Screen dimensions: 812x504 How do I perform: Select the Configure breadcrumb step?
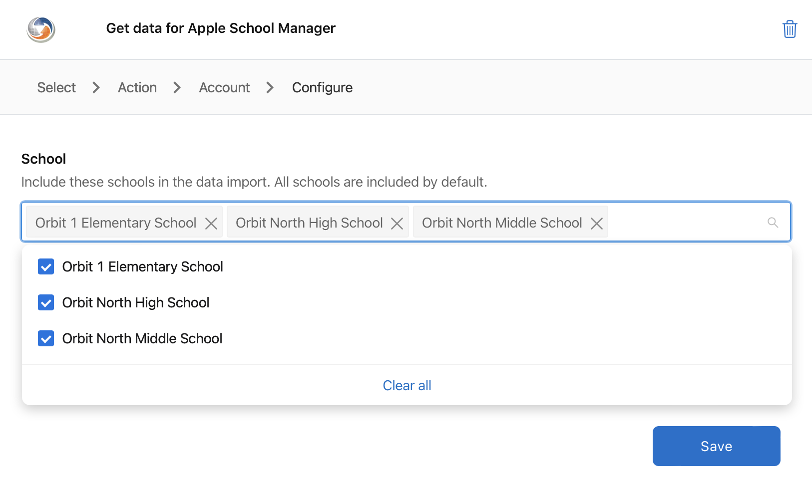pos(322,87)
